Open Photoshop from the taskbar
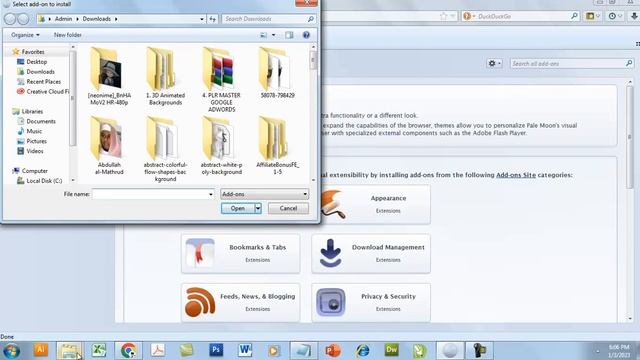 tap(216, 350)
